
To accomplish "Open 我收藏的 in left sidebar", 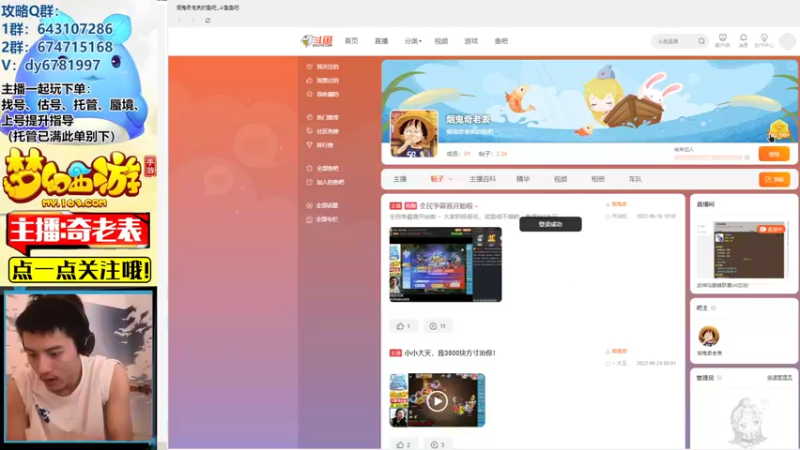I will pyautogui.click(x=322, y=94).
